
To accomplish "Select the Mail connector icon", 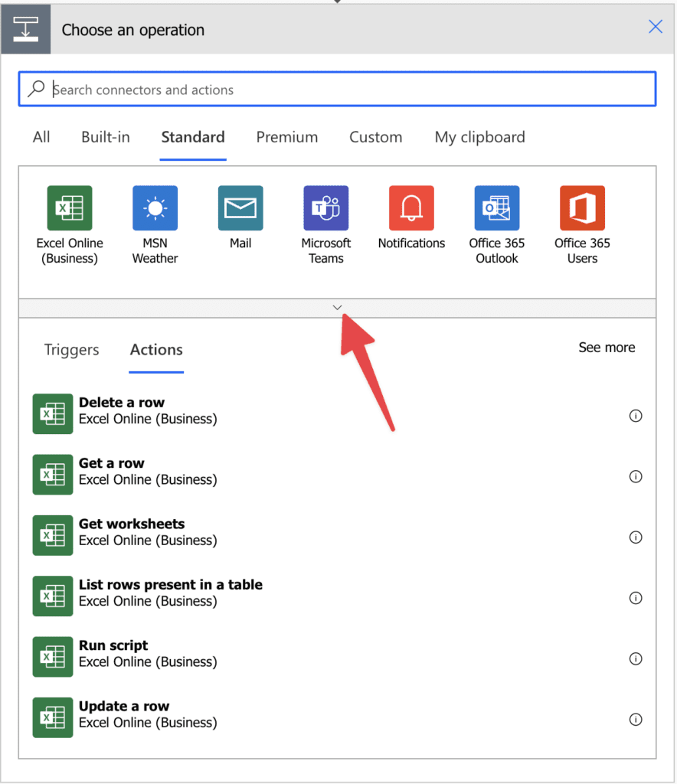I will pyautogui.click(x=240, y=207).
